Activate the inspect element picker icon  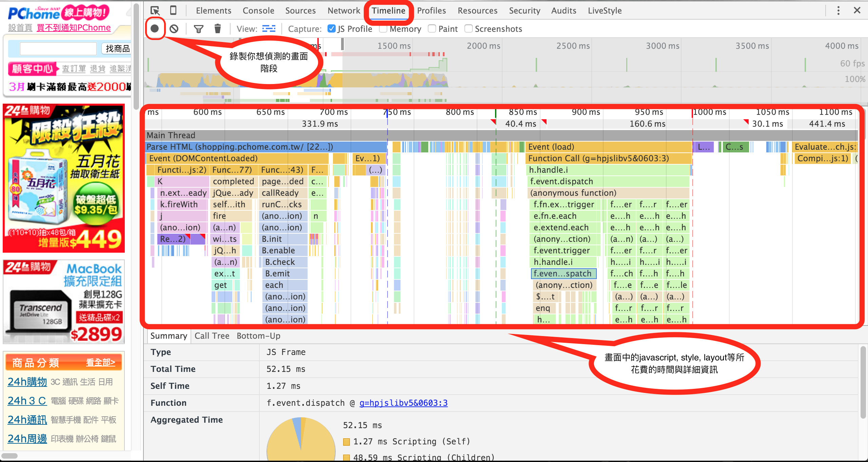pyautogui.click(x=155, y=10)
